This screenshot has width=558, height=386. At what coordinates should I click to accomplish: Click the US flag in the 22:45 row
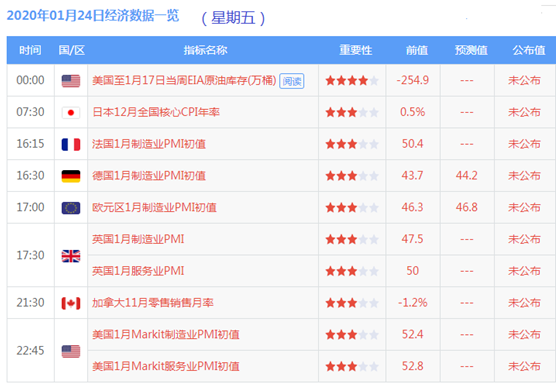tap(71, 351)
